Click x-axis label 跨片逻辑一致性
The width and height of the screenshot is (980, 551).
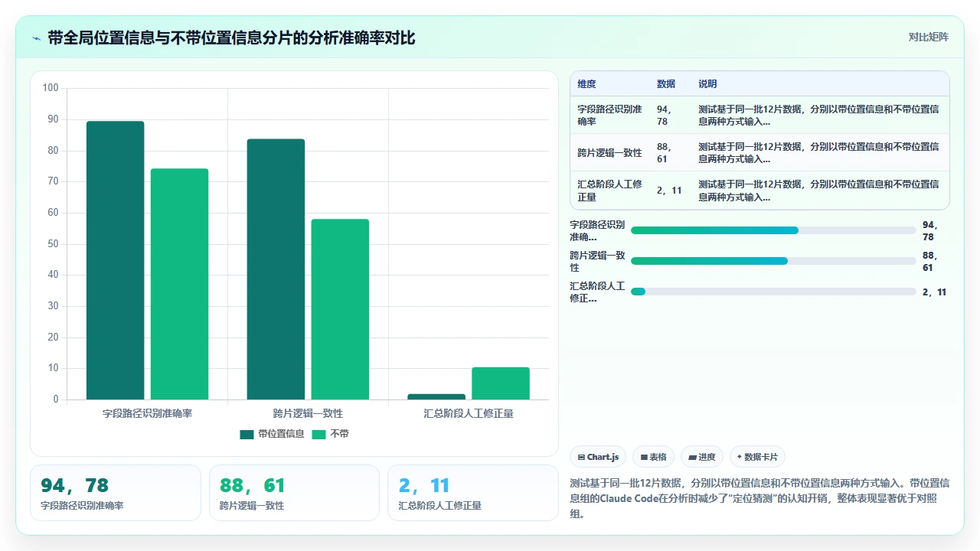(308, 413)
